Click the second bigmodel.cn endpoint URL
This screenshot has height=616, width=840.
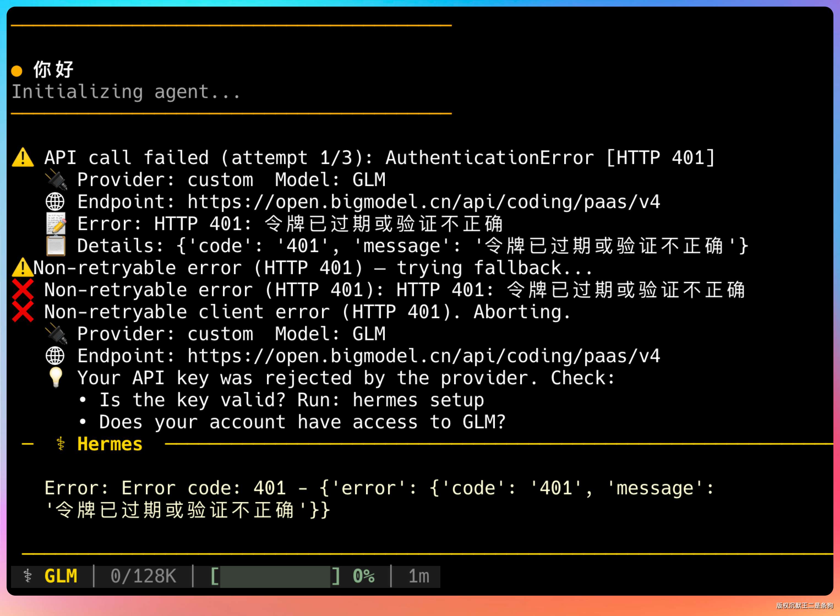pos(424,356)
